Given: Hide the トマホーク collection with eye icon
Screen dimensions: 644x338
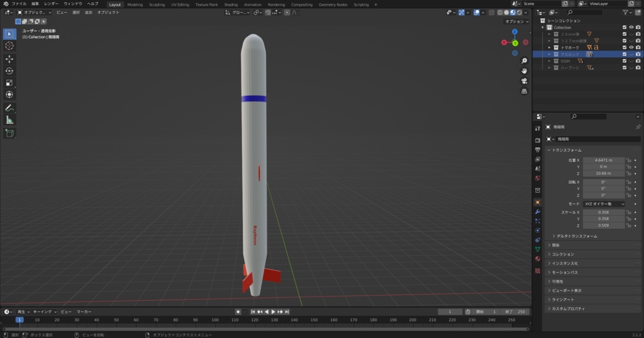Looking at the screenshot, I should click(x=631, y=48).
